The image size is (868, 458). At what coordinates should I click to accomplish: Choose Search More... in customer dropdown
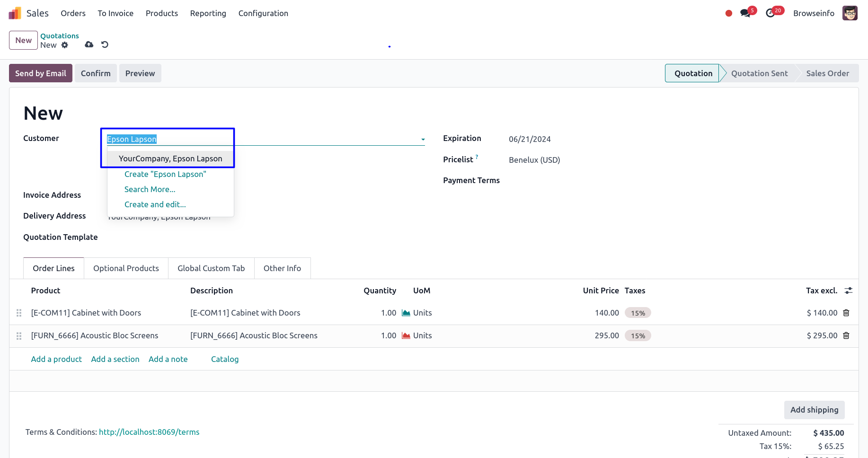pyautogui.click(x=150, y=189)
